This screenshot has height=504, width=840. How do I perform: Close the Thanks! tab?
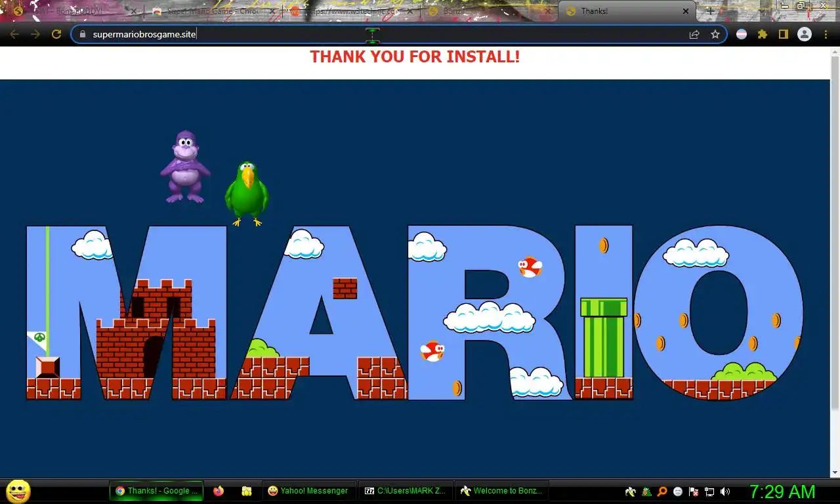click(686, 11)
